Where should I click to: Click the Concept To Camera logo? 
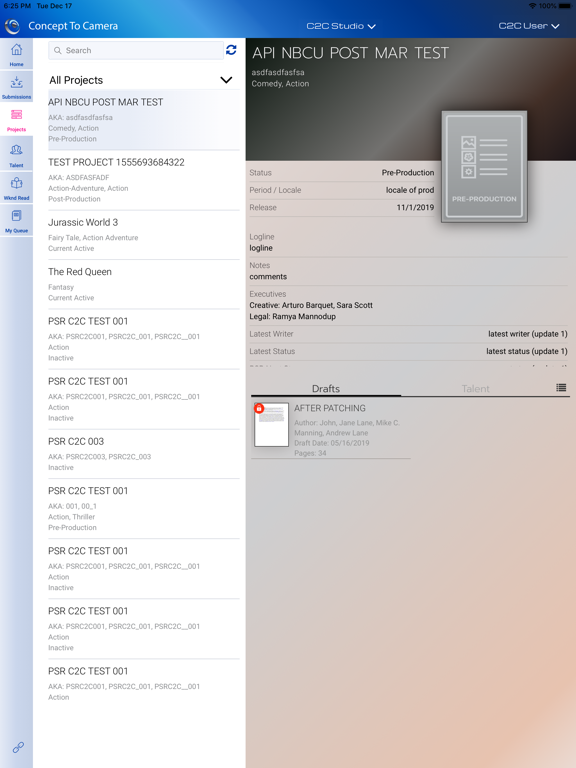tap(12, 26)
